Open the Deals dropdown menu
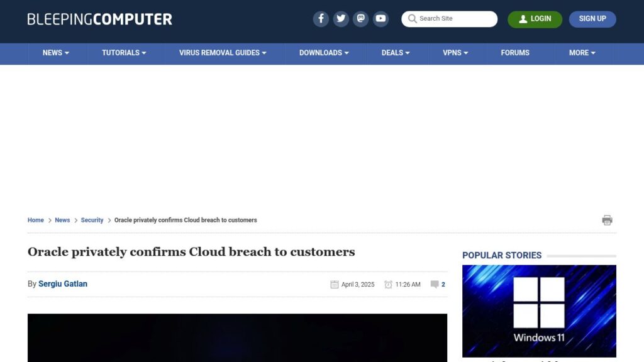Screen dimensions: 644x362 point(396,53)
